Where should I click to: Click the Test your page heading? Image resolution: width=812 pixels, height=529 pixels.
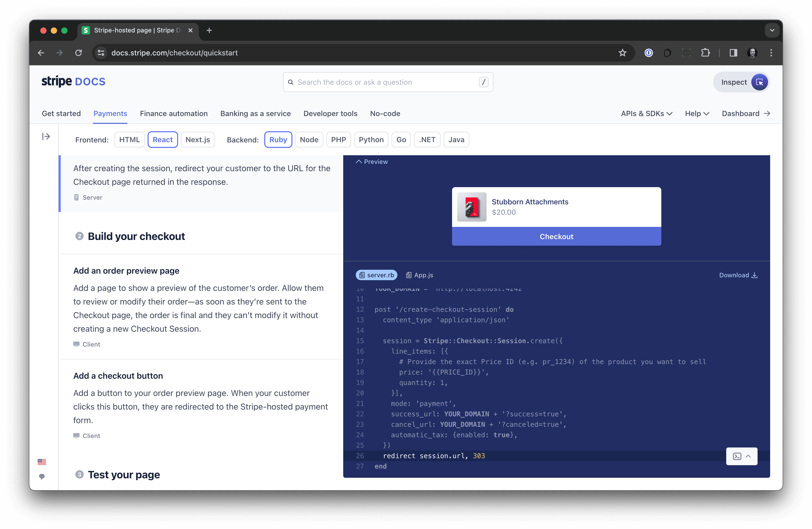point(124,475)
